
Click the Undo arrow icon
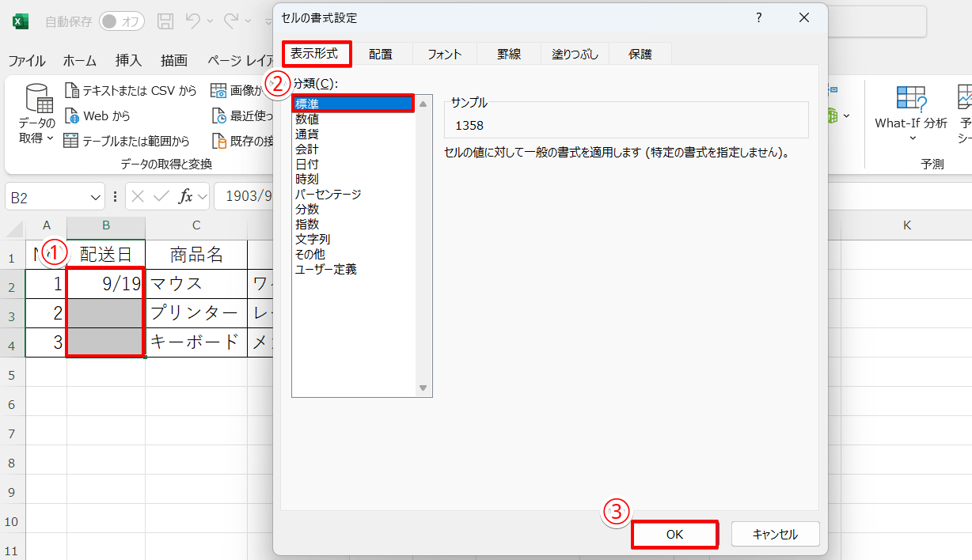[x=192, y=21]
